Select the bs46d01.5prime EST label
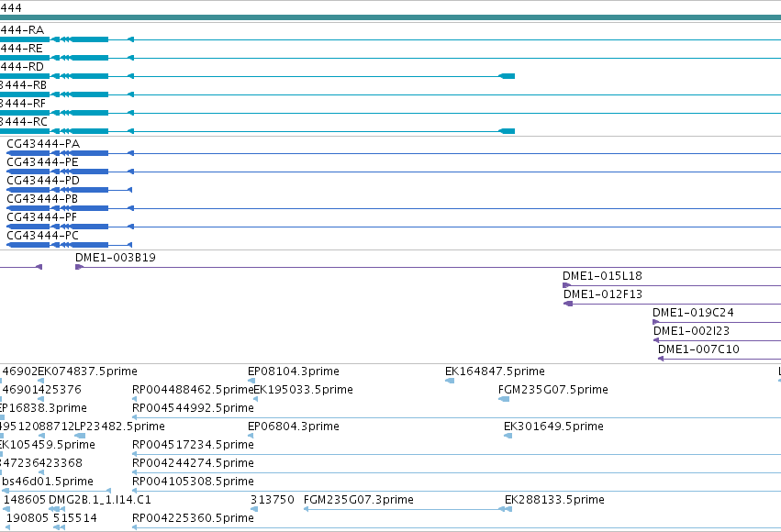 pos(48,482)
